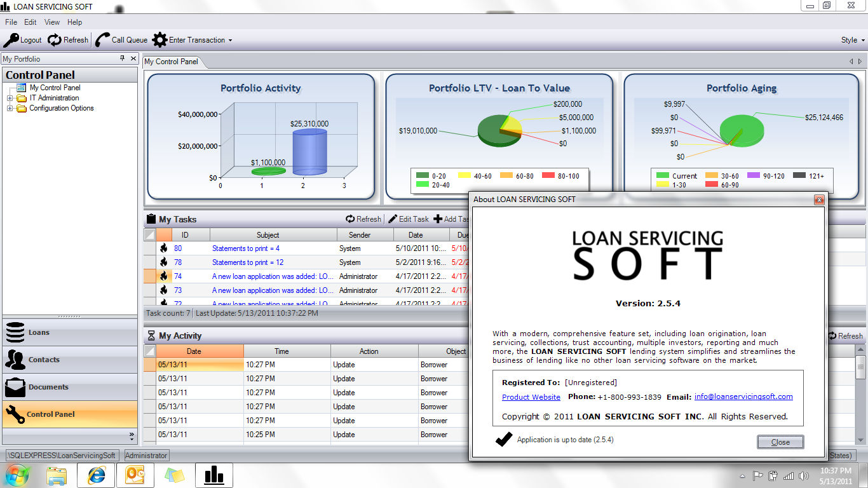Click the volume speaker tray icon

tap(804, 476)
